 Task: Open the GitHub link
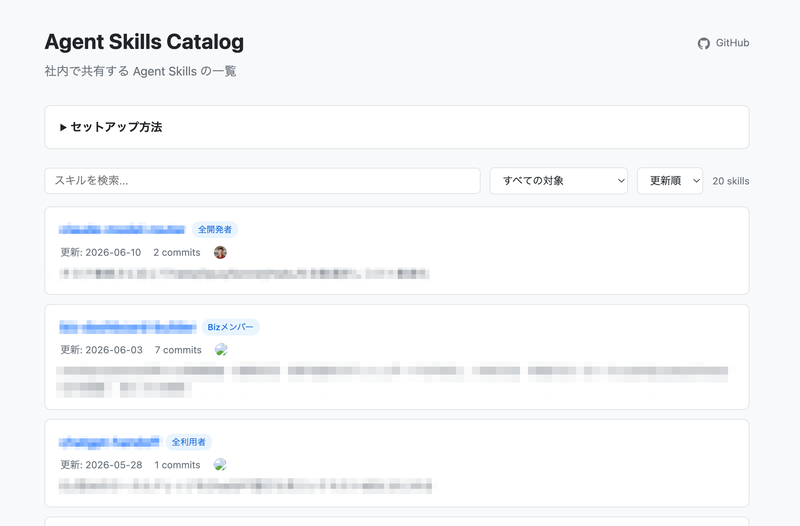[723, 43]
